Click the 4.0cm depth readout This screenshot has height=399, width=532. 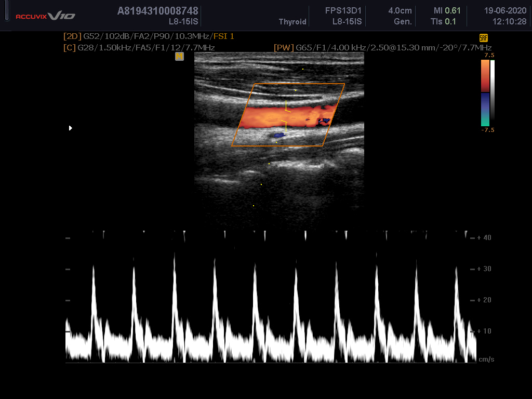[x=400, y=11]
